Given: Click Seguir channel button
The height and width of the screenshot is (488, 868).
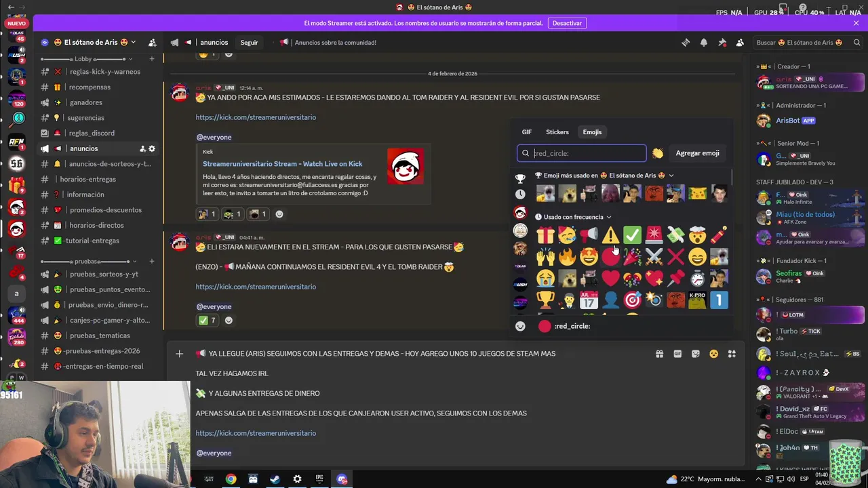Looking at the screenshot, I should 250,42.
